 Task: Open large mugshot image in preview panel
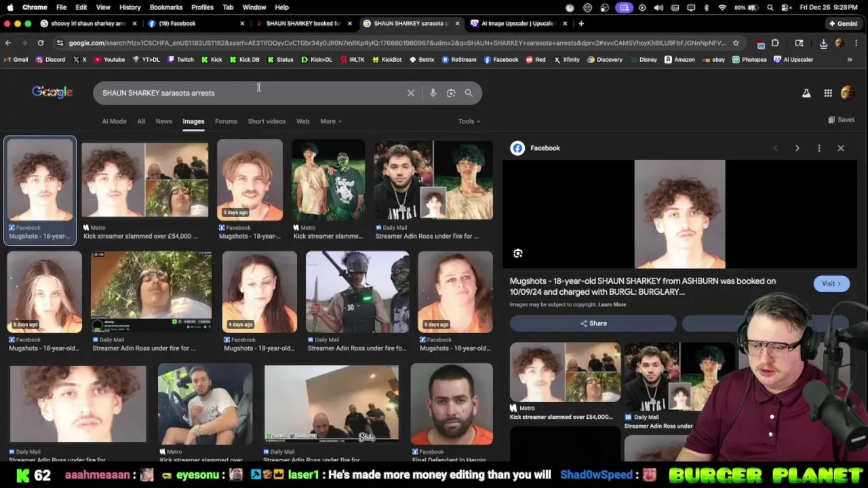click(679, 214)
